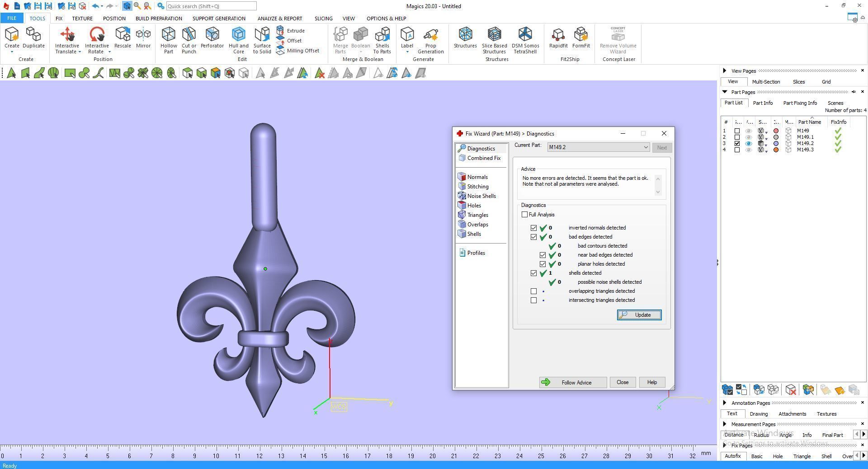Focus the Quick search field
Viewport: 868px width, 469px height.
211,6
